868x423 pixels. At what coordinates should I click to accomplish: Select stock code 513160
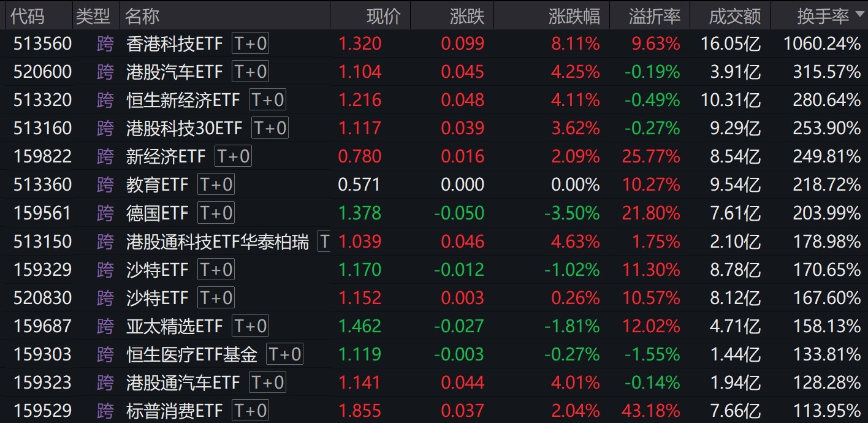(x=42, y=128)
